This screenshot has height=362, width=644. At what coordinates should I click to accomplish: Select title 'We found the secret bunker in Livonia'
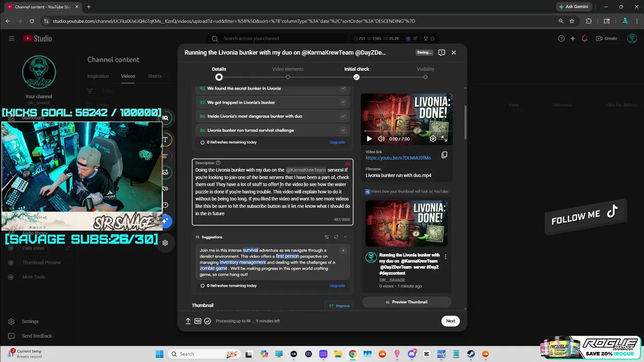point(272,88)
